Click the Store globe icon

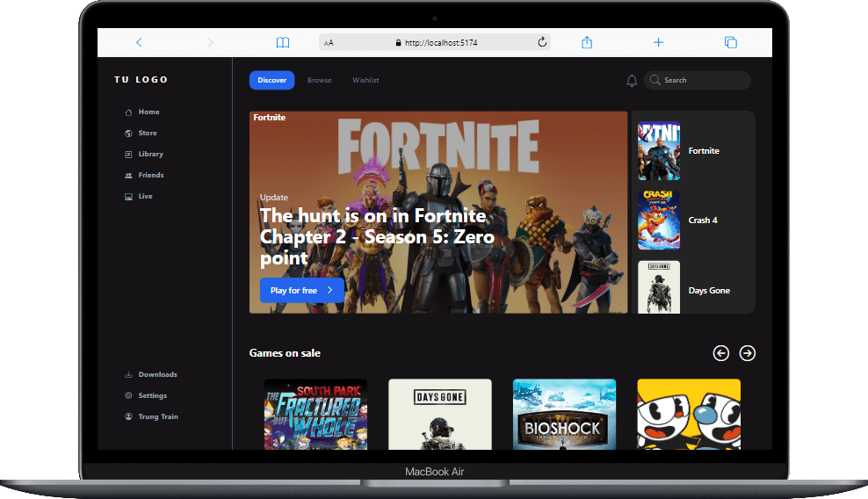click(x=128, y=134)
